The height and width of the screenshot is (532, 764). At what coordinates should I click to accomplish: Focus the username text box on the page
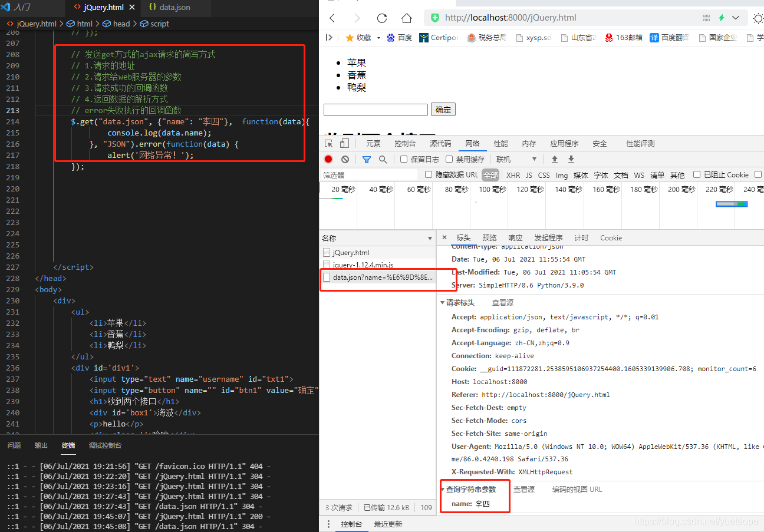pos(376,110)
